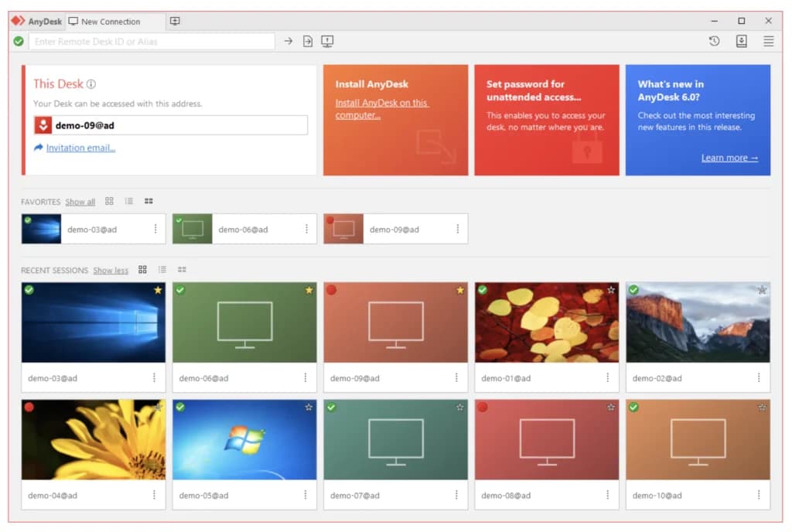Viewport: 792px width, 532px height.
Task: Open three-dot menu of demo-10@ad session
Action: (x=758, y=495)
